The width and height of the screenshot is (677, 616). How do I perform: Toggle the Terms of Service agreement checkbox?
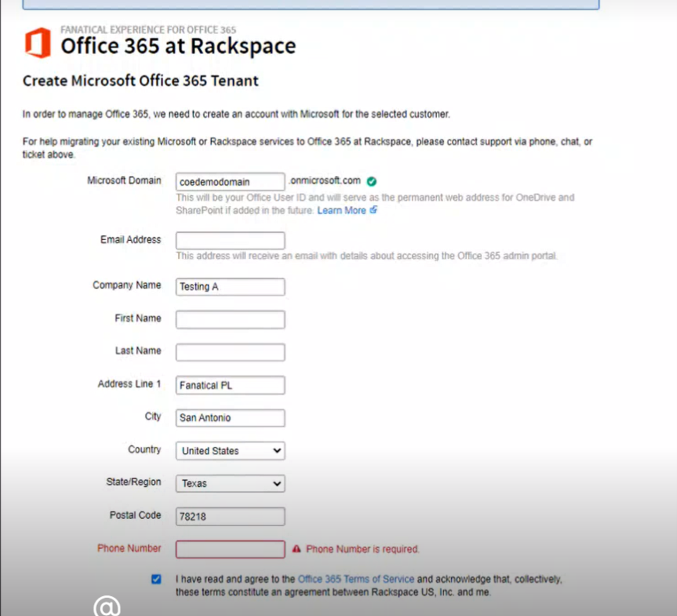[x=156, y=579]
